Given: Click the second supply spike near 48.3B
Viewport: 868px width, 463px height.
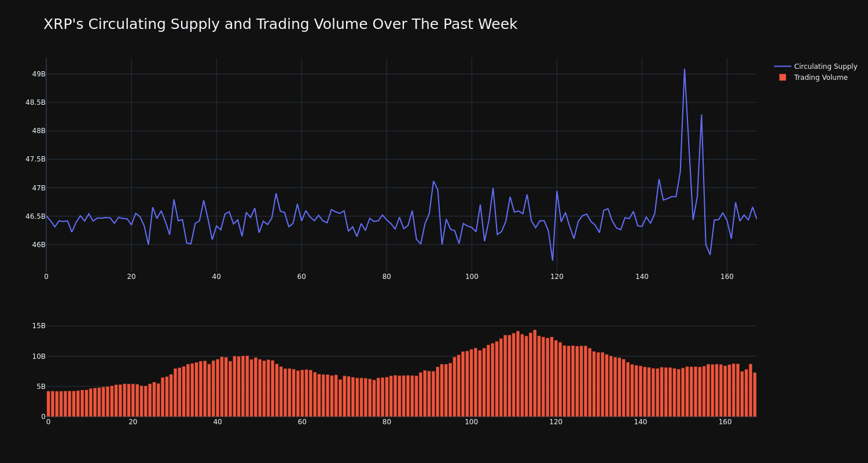Looking at the screenshot, I should [x=701, y=115].
